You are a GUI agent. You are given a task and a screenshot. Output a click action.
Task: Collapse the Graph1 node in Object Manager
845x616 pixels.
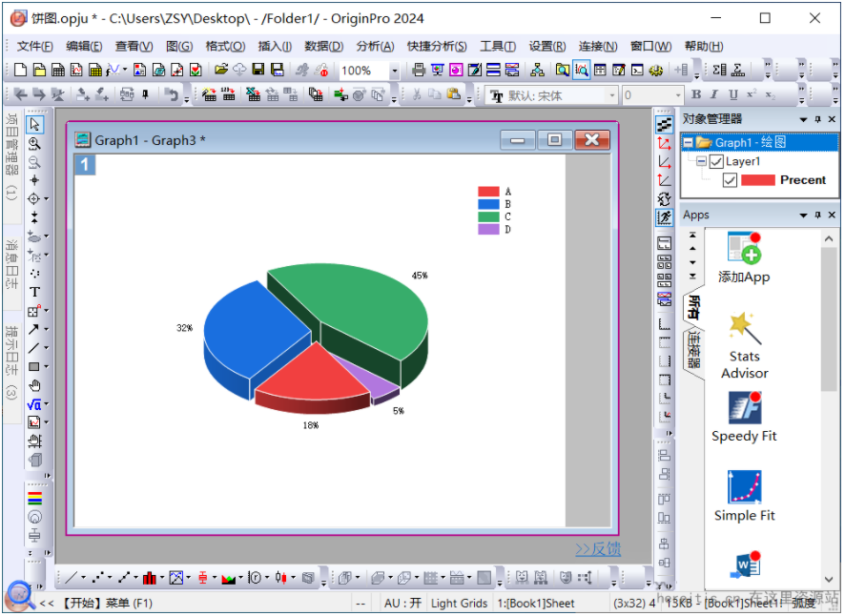pyautogui.click(x=688, y=142)
